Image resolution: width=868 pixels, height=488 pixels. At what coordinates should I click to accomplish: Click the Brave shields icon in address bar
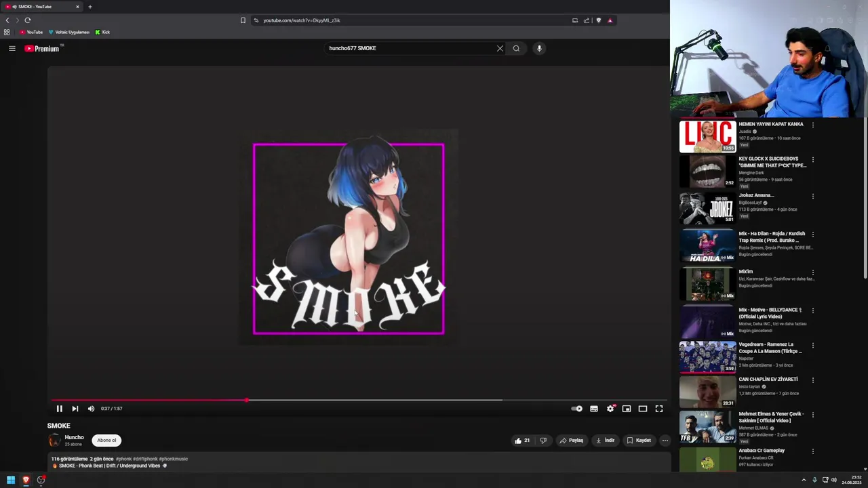pos(598,20)
